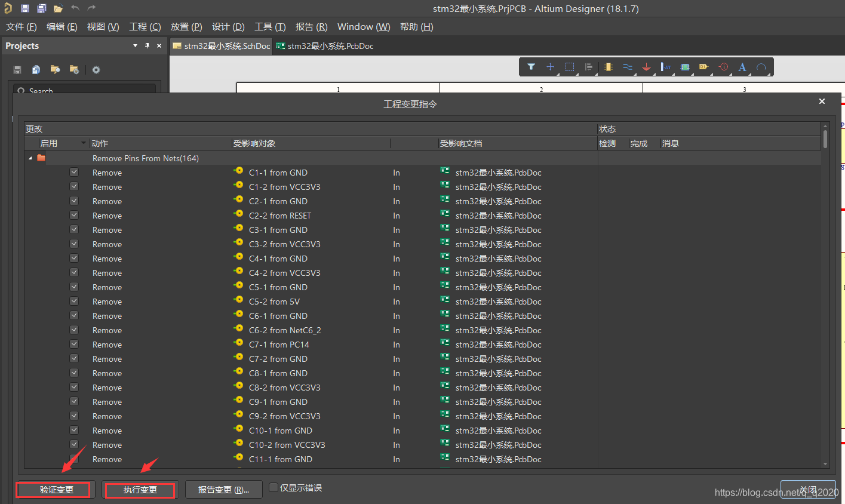The width and height of the screenshot is (845, 504).
Task: Click the 报告变更 (R)... button
Action: click(x=224, y=490)
